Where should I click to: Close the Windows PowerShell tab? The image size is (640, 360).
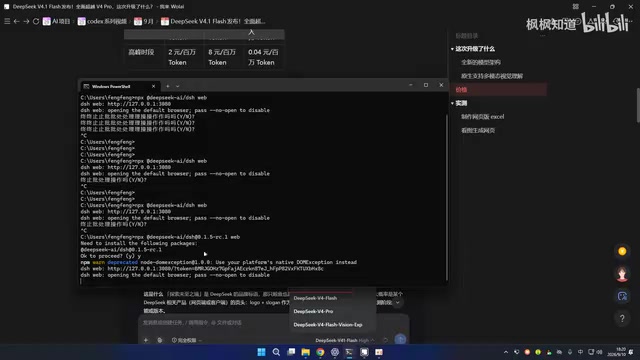click(153, 86)
